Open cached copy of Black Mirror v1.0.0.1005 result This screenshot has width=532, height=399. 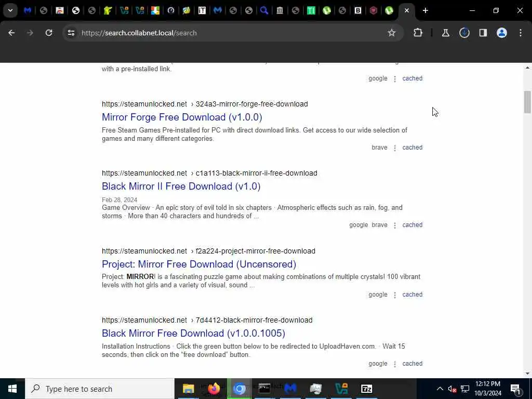tap(412, 364)
